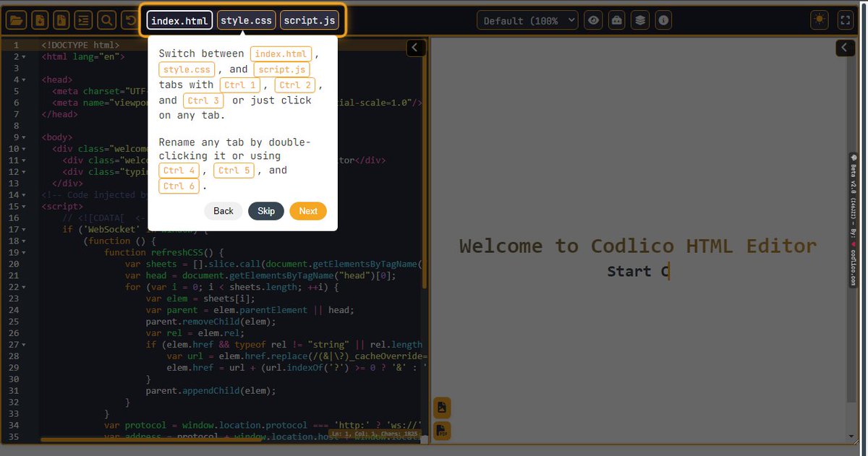This screenshot has width=868, height=456.
Task: Click the layers stack icon
Action: pos(640,20)
